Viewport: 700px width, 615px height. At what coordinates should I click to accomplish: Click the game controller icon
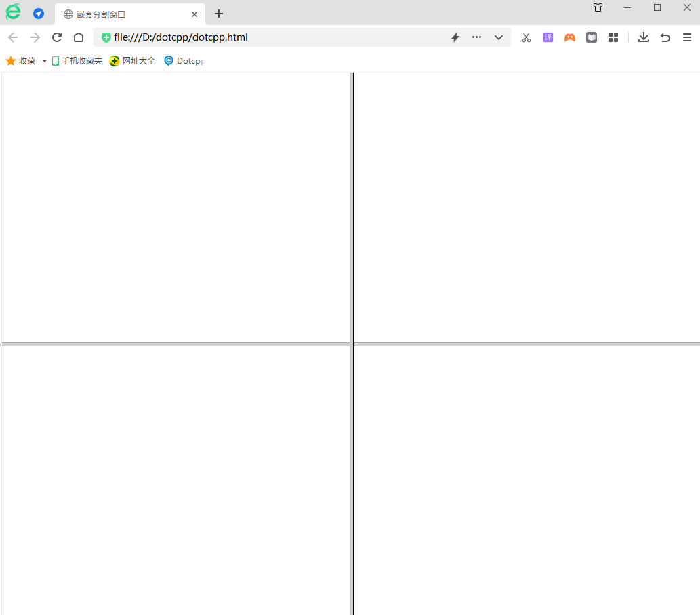pos(570,37)
